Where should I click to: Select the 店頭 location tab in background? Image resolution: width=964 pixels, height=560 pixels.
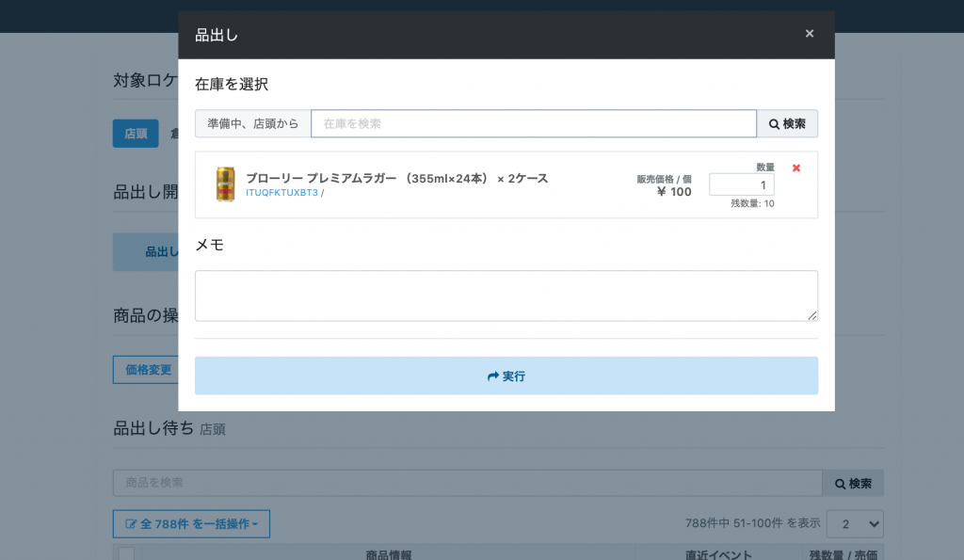136,134
